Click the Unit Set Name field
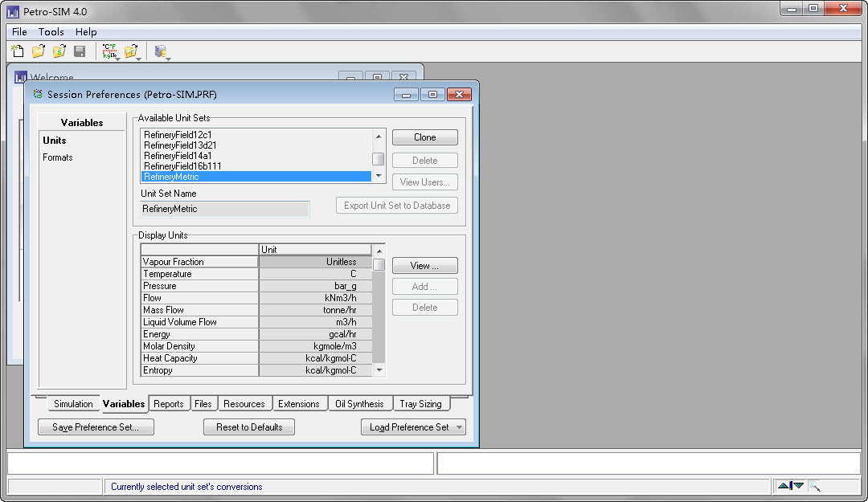This screenshot has width=868, height=502. (x=225, y=209)
